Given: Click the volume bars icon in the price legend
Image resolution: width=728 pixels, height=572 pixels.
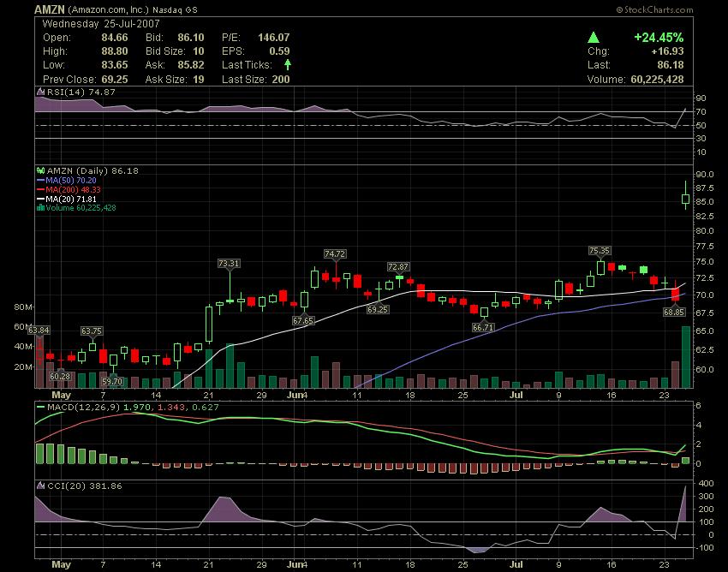Looking at the screenshot, I should tap(41, 207).
